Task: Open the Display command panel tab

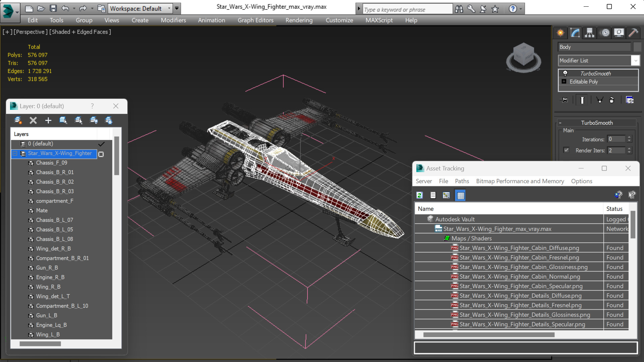Action: (619, 32)
